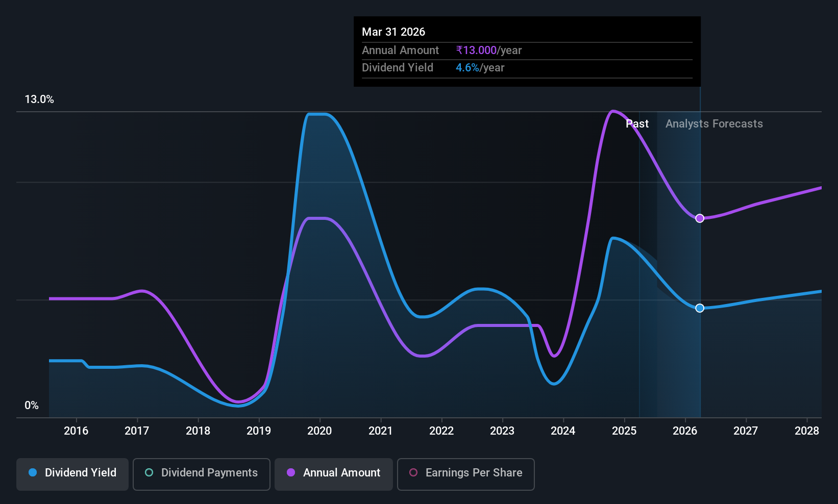Click the 'Past' region label
This screenshot has height=504, width=838.
637,124
